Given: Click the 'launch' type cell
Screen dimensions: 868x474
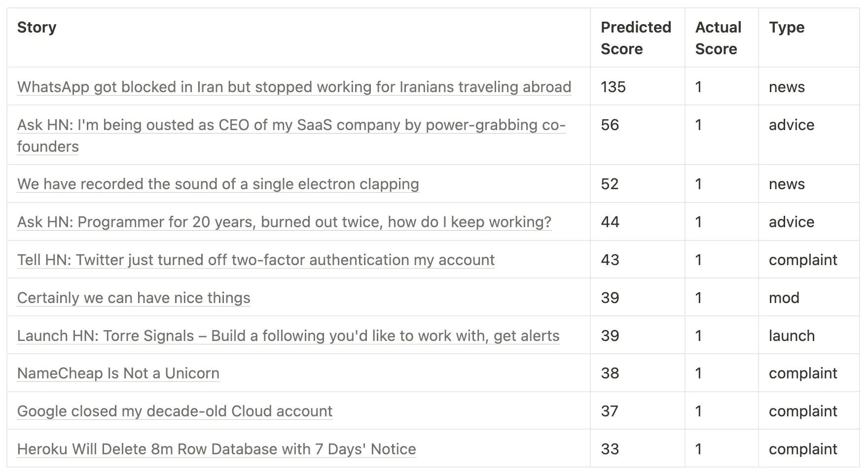Looking at the screenshot, I should coord(792,336).
